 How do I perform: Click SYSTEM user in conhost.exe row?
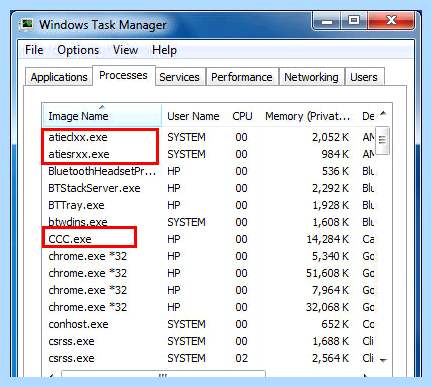click(186, 324)
